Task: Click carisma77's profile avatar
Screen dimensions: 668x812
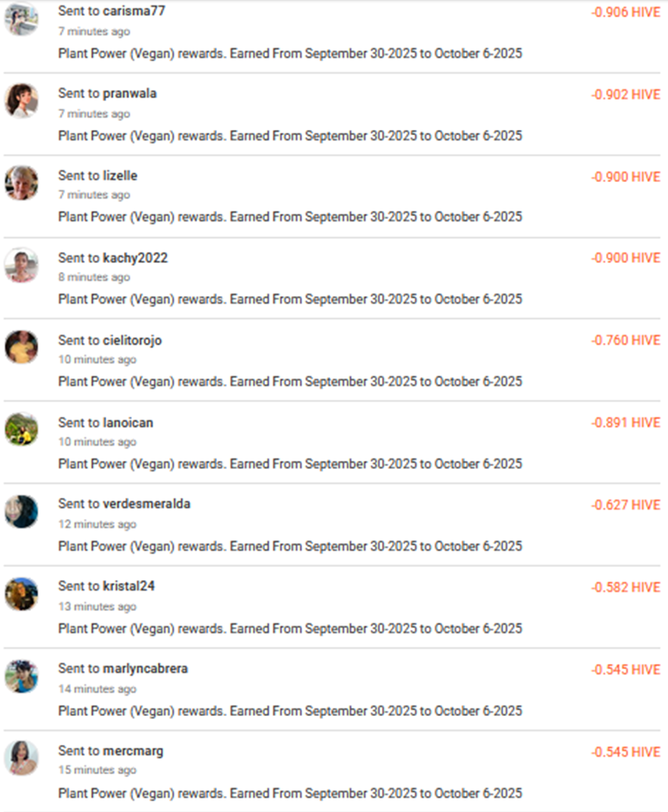Action: [21, 19]
